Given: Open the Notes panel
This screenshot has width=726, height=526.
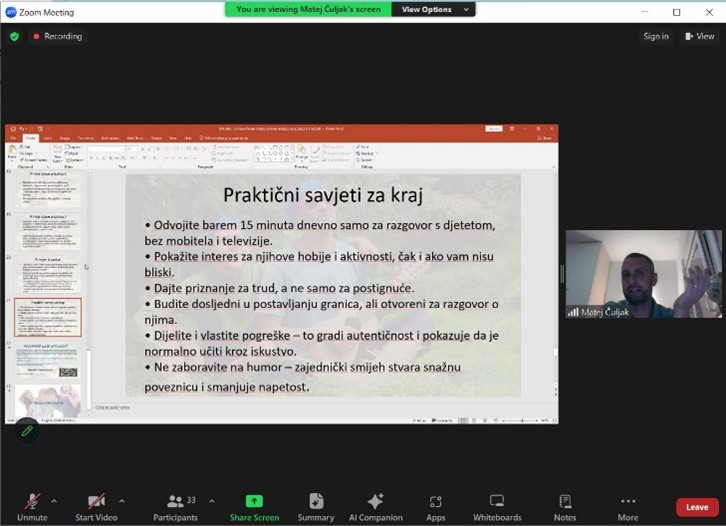Looking at the screenshot, I should [x=565, y=501].
